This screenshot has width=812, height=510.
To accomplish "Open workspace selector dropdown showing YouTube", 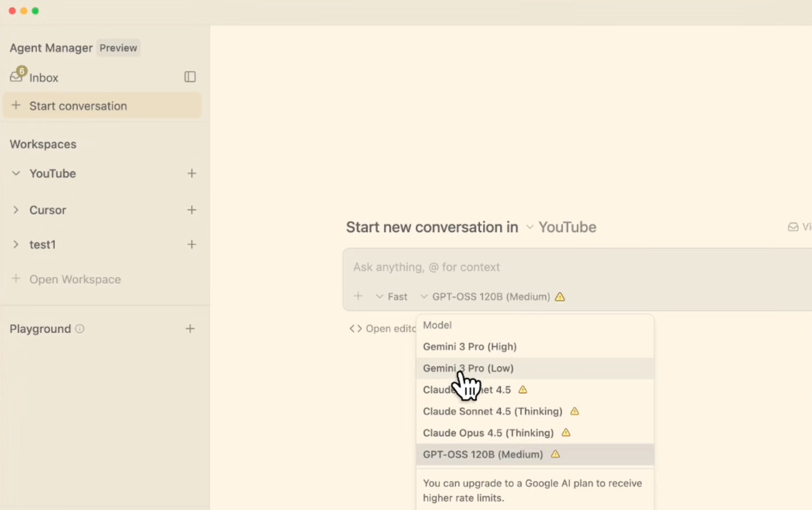I will (560, 227).
